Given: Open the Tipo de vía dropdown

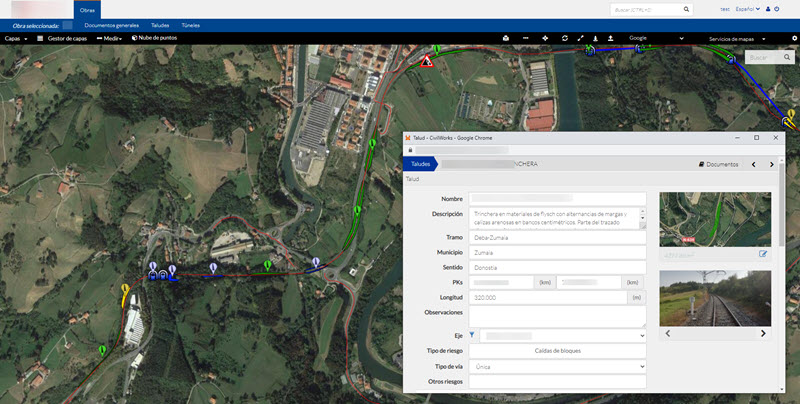Looking at the screenshot, I should [562, 367].
